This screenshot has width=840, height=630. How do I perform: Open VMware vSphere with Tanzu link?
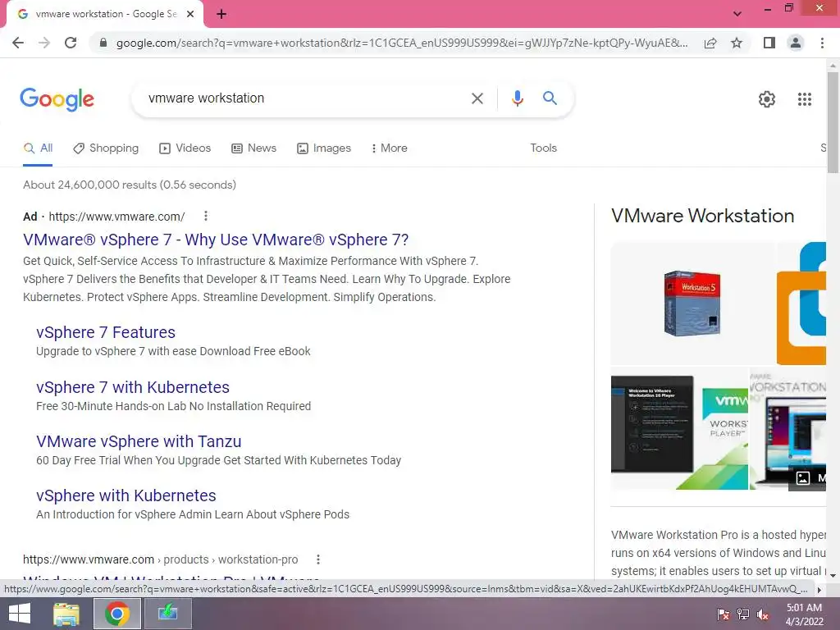pyautogui.click(x=139, y=441)
